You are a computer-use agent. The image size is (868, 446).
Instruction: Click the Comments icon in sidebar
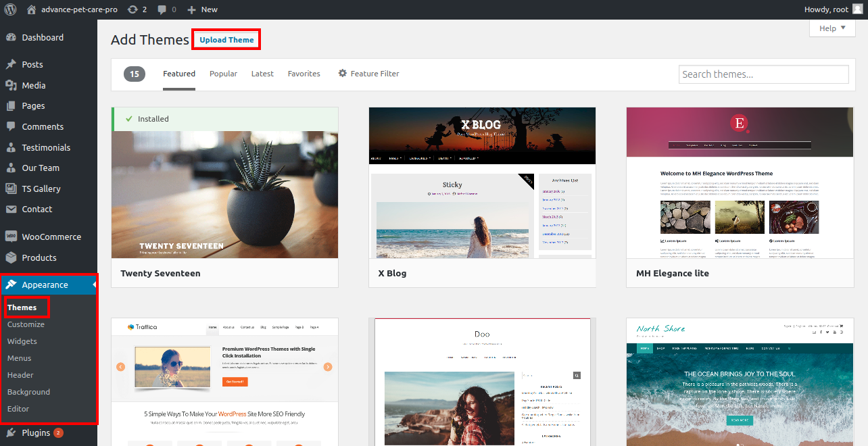[x=11, y=127]
